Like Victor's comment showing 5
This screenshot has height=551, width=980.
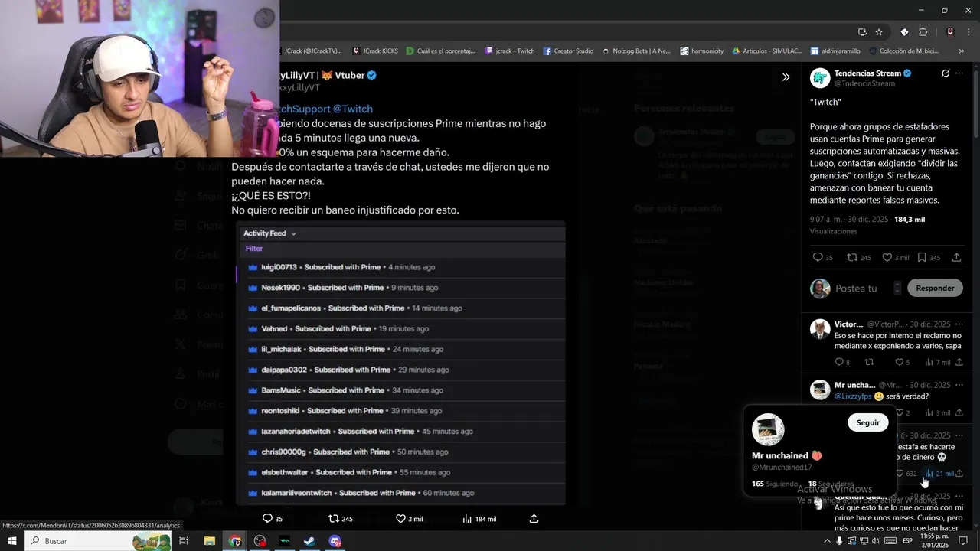coord(903,362)
